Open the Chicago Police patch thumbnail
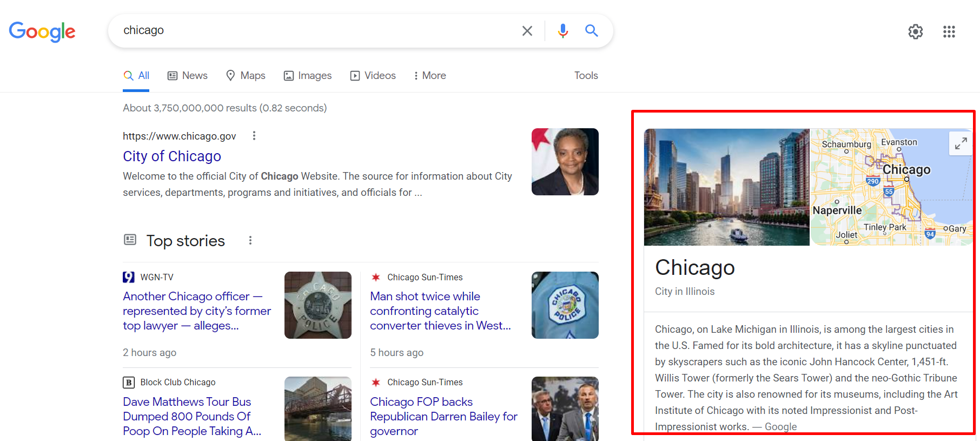This screenshot has width=980, height=441. tap(565, 305)
